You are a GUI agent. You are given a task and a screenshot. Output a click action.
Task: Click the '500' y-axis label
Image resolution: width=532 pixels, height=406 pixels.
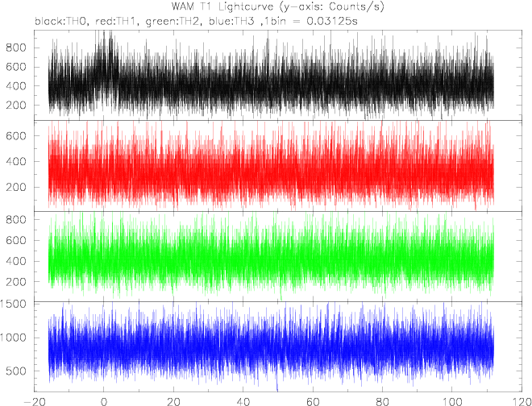[17, 371]
